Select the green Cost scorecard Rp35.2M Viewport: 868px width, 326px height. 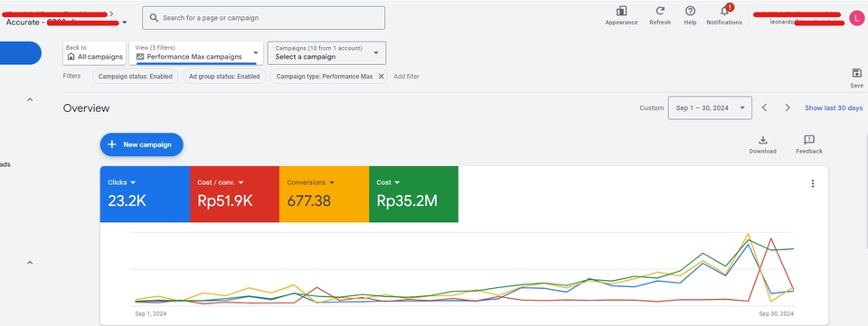pos(413,194)
